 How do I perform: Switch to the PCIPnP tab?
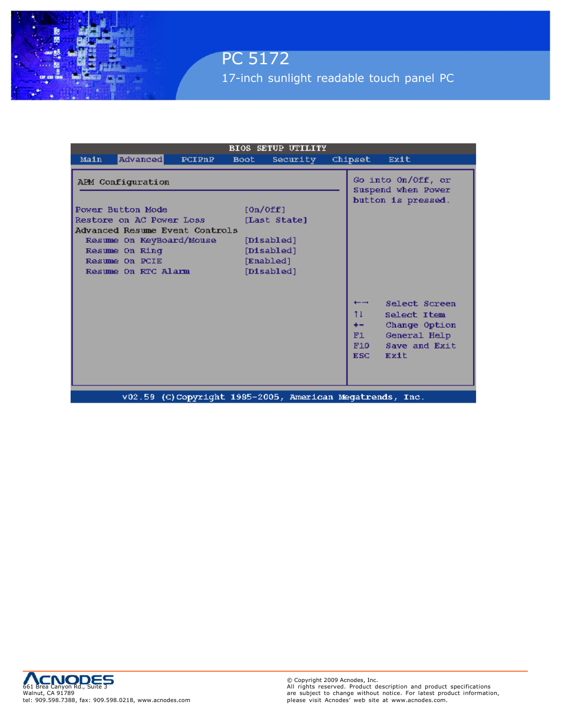pyautogui.click(x=197, y=160)
